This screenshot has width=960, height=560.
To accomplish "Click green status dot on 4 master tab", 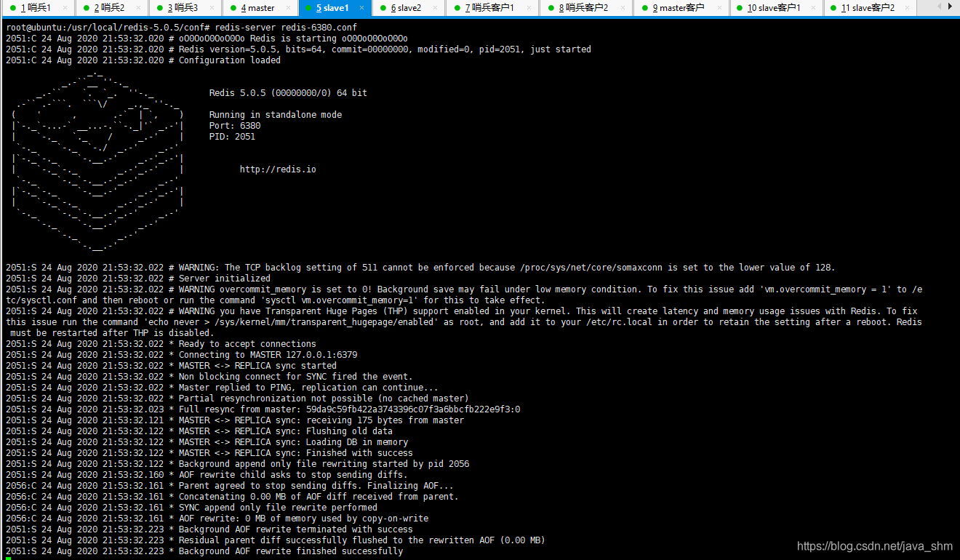I will pos(233,8).
